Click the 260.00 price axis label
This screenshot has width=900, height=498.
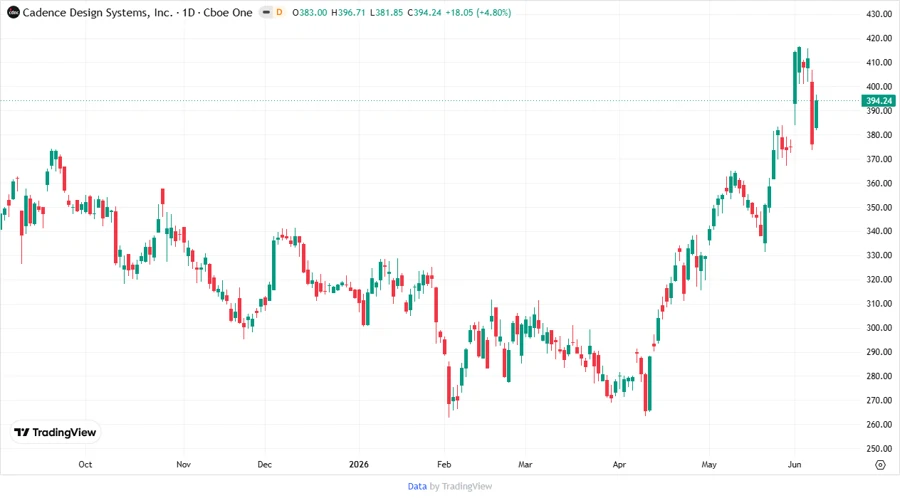[x=879, y=425]
